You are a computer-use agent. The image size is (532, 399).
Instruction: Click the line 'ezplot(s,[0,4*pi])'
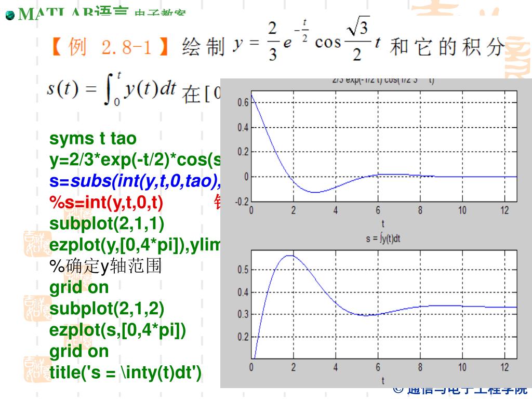[x=117, y=330]
